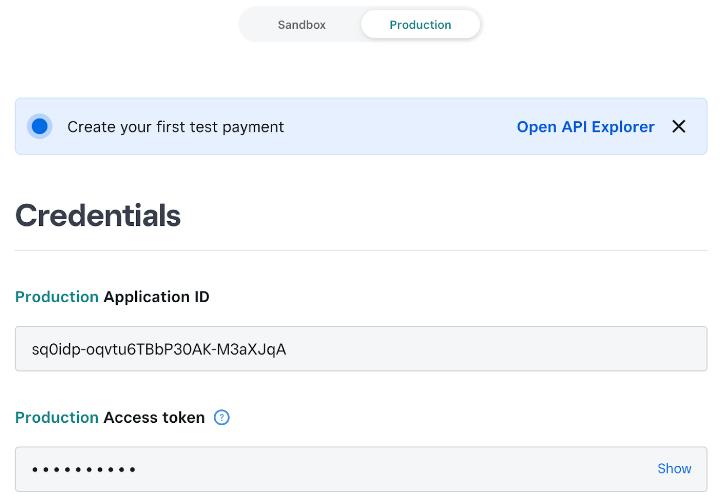The width and height of the screenshot is (720, 500).
Task: Click teal "Production" word beside Access token
Action: point(57,417)
